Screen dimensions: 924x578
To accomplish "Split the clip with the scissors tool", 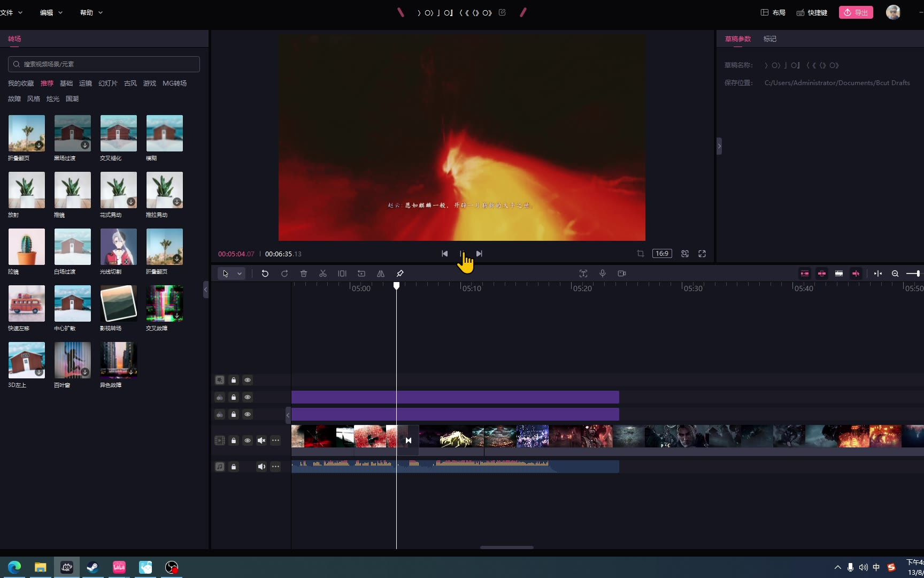I will [x=323, y=273].
